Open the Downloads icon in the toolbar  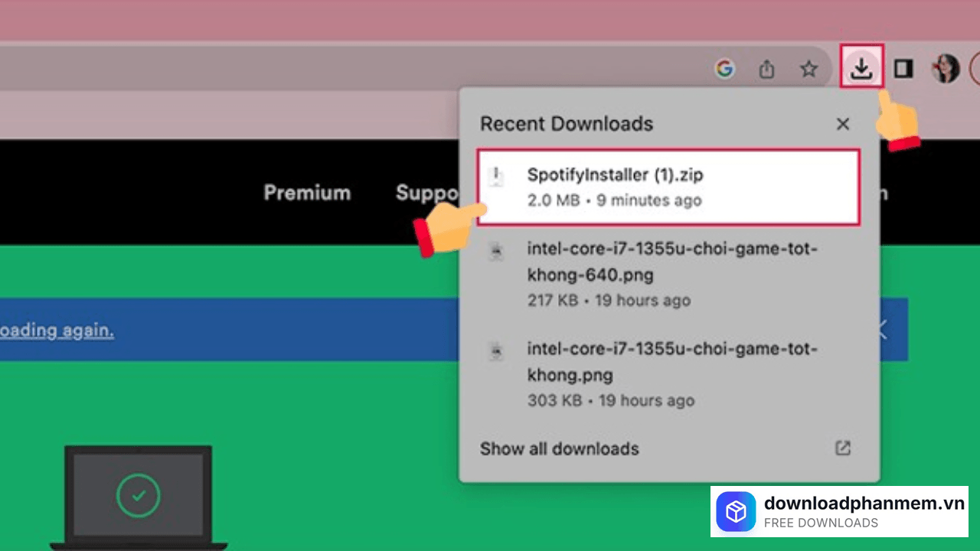click(x=861, y=69)
